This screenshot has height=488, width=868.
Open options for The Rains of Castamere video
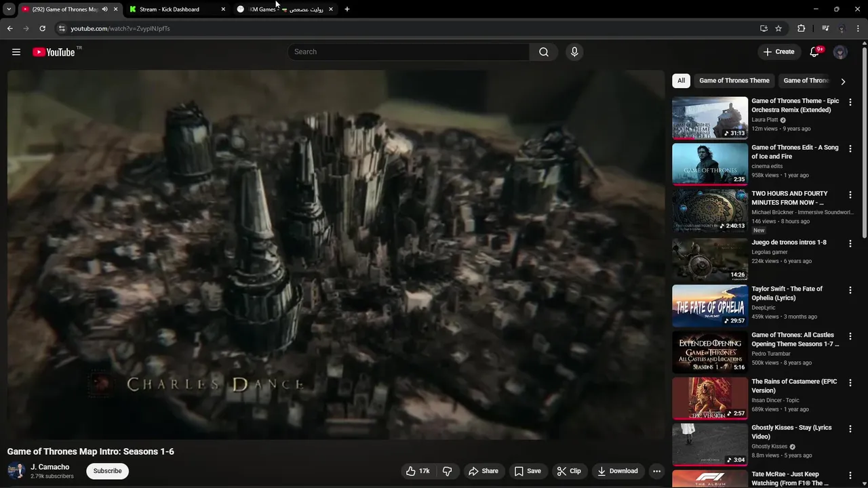(850, 382)
